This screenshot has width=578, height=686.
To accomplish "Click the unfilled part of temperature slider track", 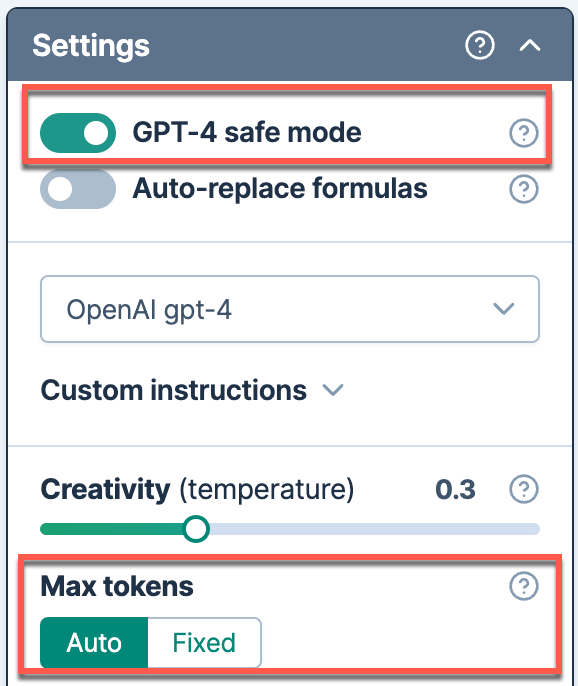I will point(375,529).
